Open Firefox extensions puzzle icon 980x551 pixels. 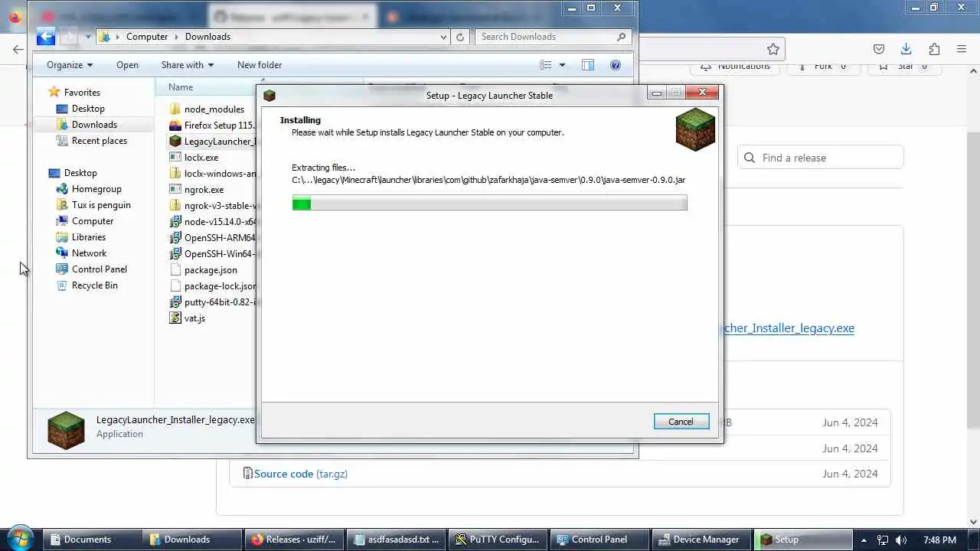coord(934,49)
